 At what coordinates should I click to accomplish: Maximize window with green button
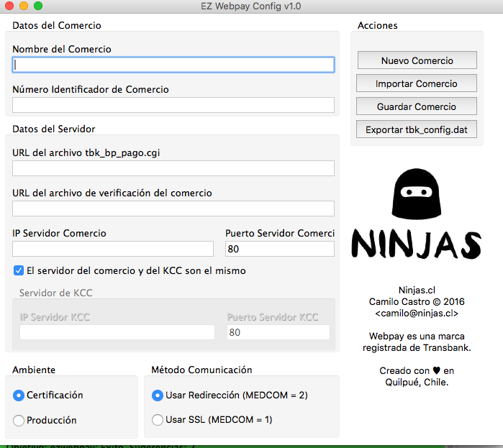tap(38, 6)
